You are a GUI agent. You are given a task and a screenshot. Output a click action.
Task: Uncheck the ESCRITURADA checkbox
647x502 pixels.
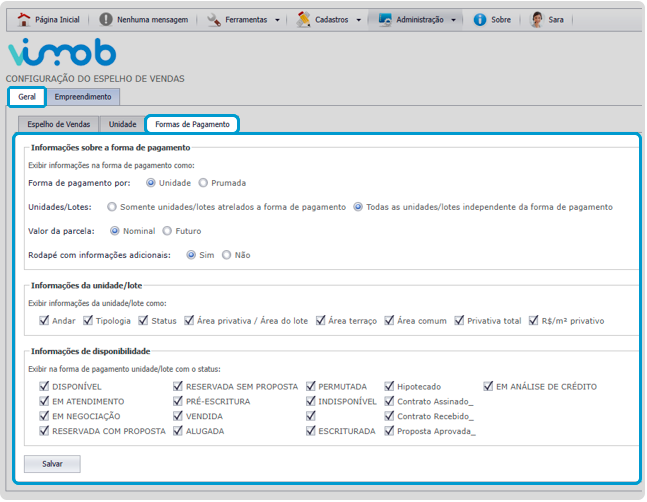(311, 431)
